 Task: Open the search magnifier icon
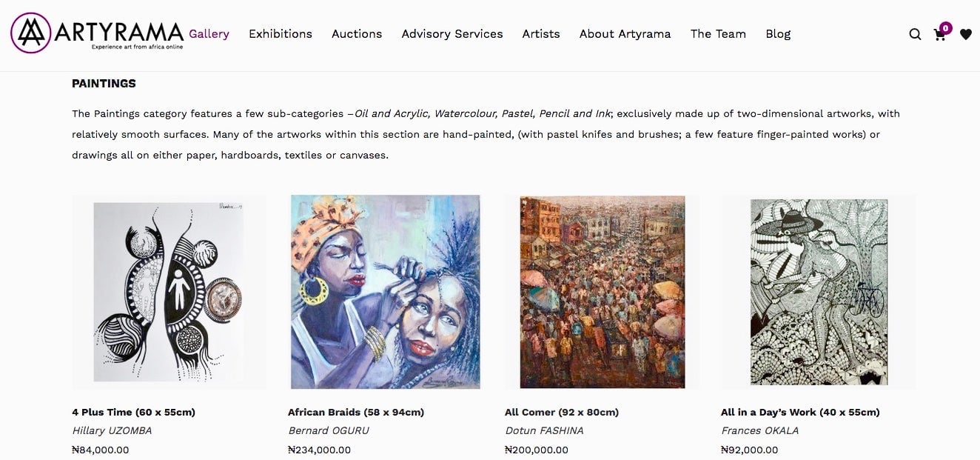click(915, 34)
